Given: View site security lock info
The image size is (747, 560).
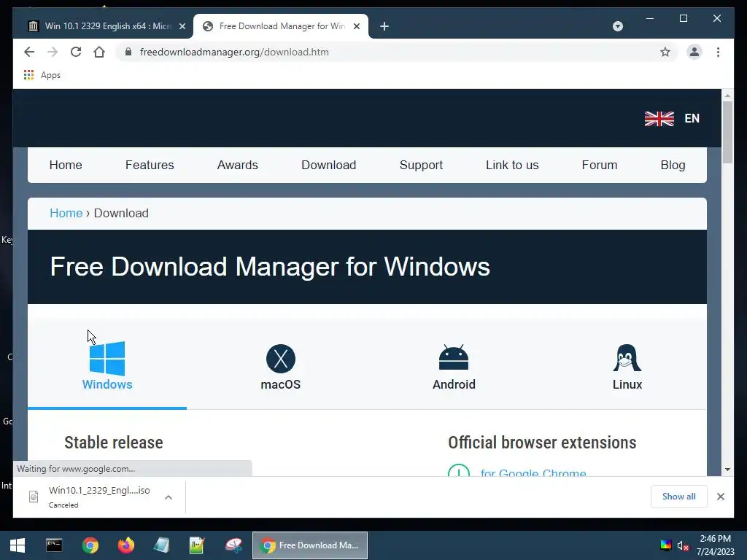Looking at the screenshot, I should [128, 52].
